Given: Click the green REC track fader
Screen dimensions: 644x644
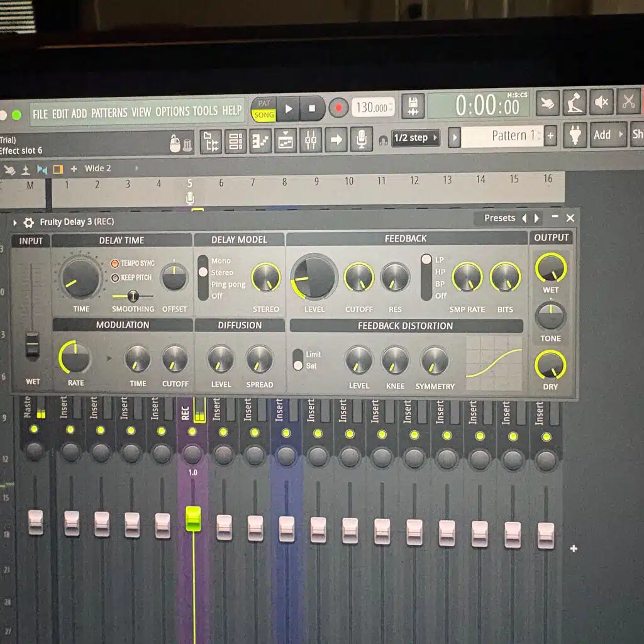Looking at the screenshot, I should (193, 519).
